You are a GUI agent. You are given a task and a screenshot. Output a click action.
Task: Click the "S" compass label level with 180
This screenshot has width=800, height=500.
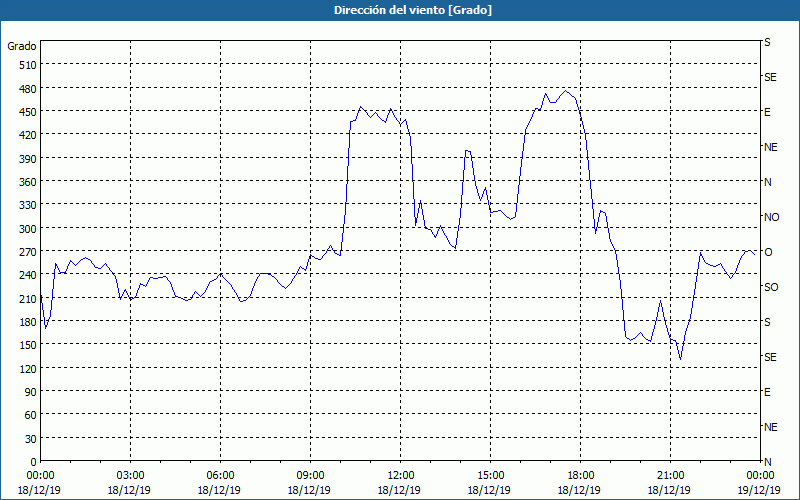(767, 322)
